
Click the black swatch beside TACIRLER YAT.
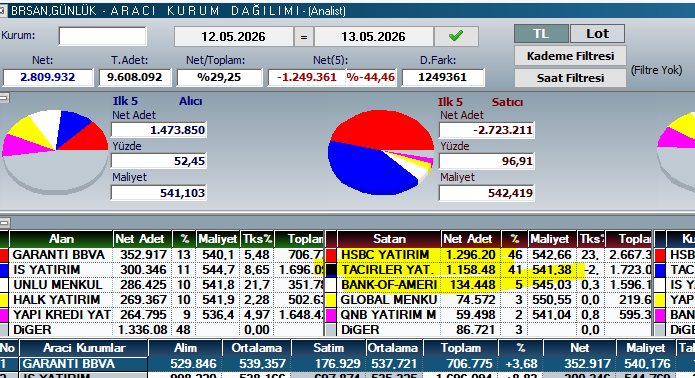point(331,270)
